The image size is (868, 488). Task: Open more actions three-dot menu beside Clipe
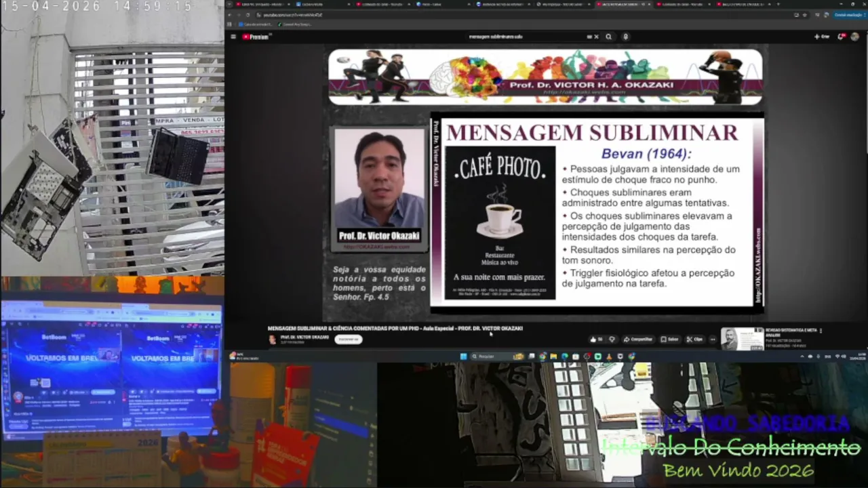(712, 339)
